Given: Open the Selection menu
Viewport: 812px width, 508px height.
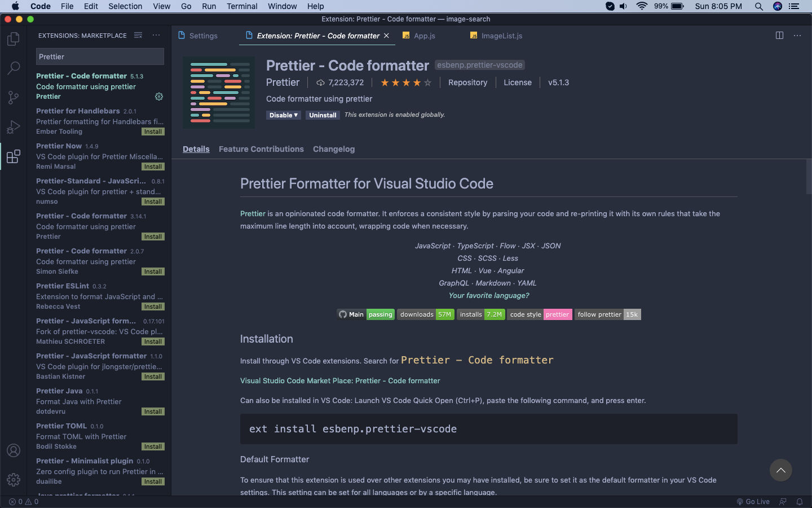Looking at the screenshot, I should 125,6.
